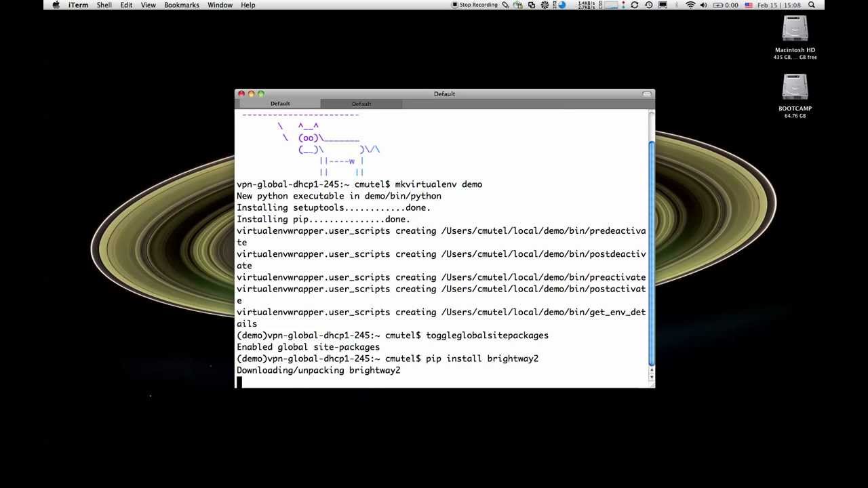Click 'Installing setuptools' output line

[334, 208]
